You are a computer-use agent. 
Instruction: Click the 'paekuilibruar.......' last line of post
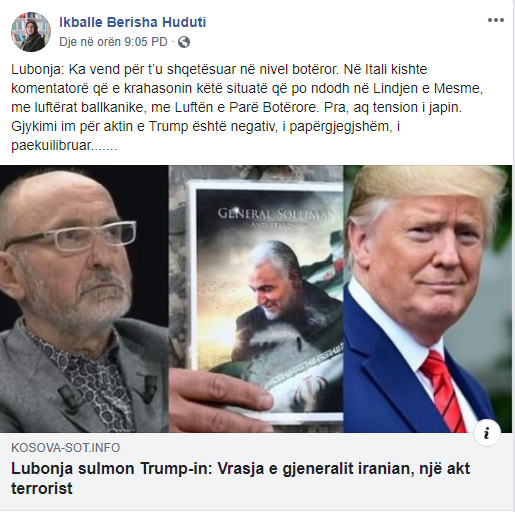tap(64, 146)
